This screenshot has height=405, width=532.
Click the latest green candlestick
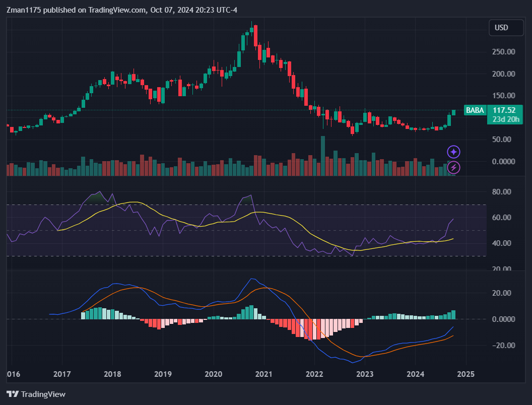click(453, 113)
